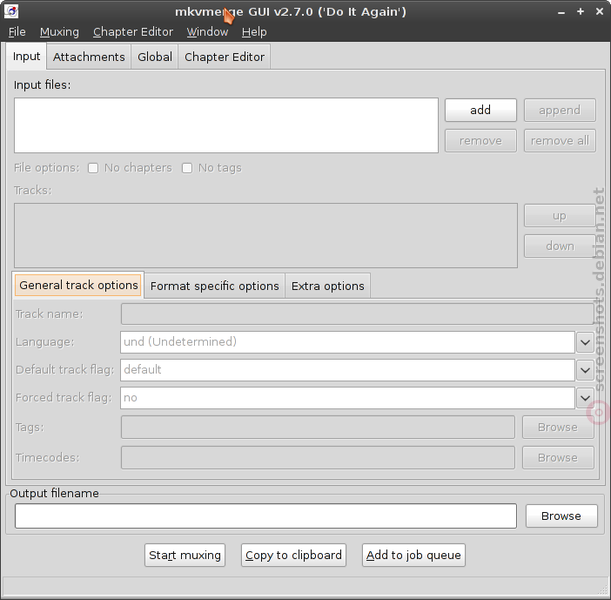Click the Start muxing button
This screenshot has height=600, width=611.
click(185, 555)
